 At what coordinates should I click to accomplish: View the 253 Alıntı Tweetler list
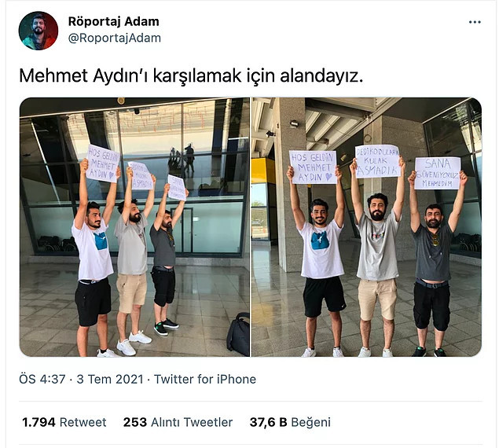pos(178,422)
